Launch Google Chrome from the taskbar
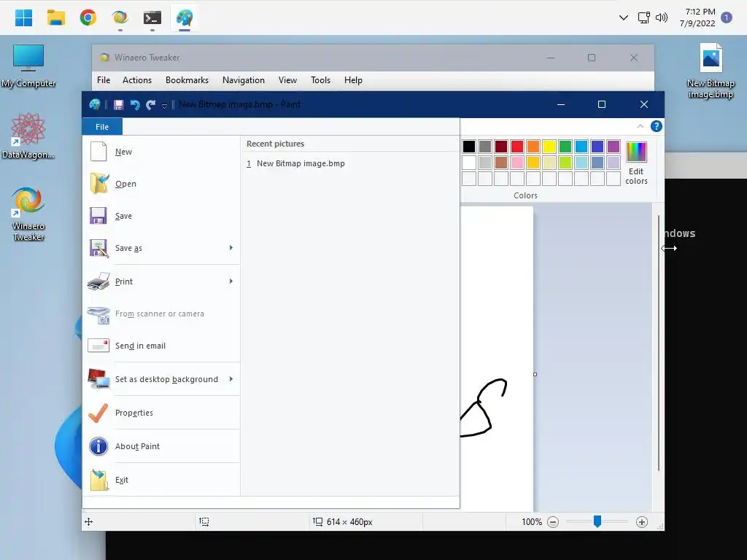747x560 pixels. [88, 17]
